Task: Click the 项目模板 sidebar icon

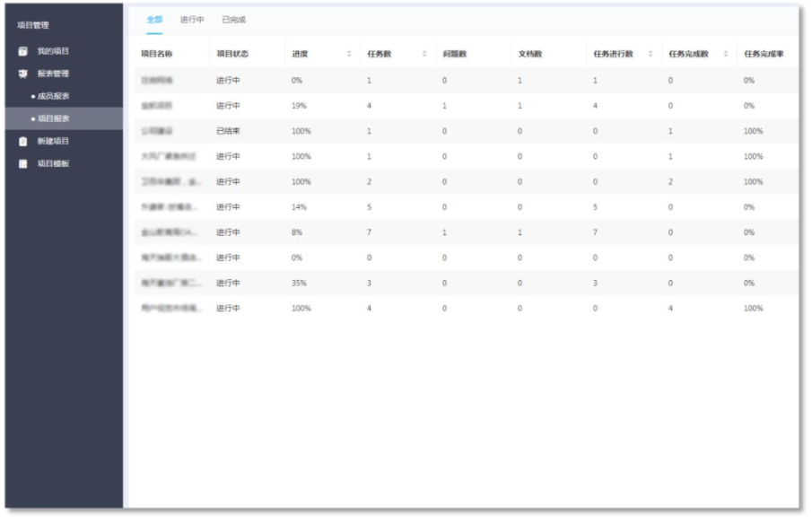Action: (23, 163)
